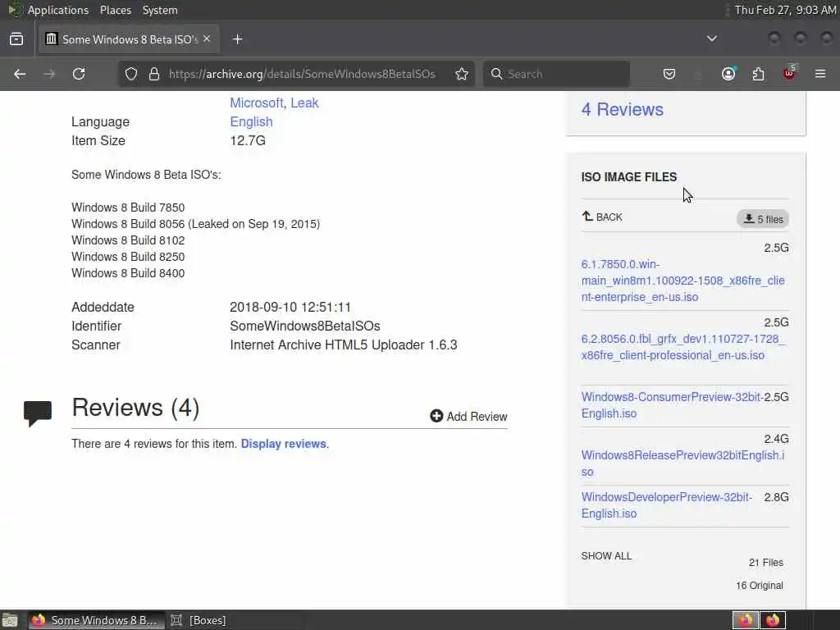Open the English language link

coord(251,121)
